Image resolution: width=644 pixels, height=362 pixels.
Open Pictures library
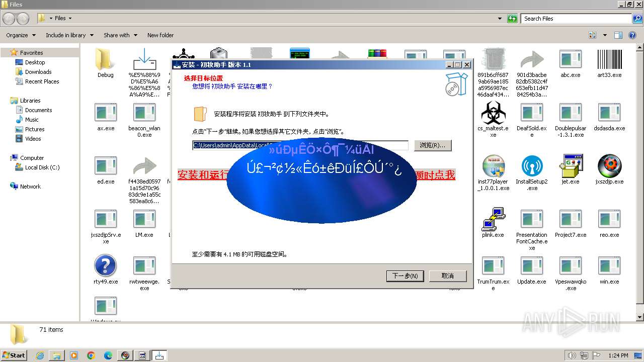(x=35, y=129)
